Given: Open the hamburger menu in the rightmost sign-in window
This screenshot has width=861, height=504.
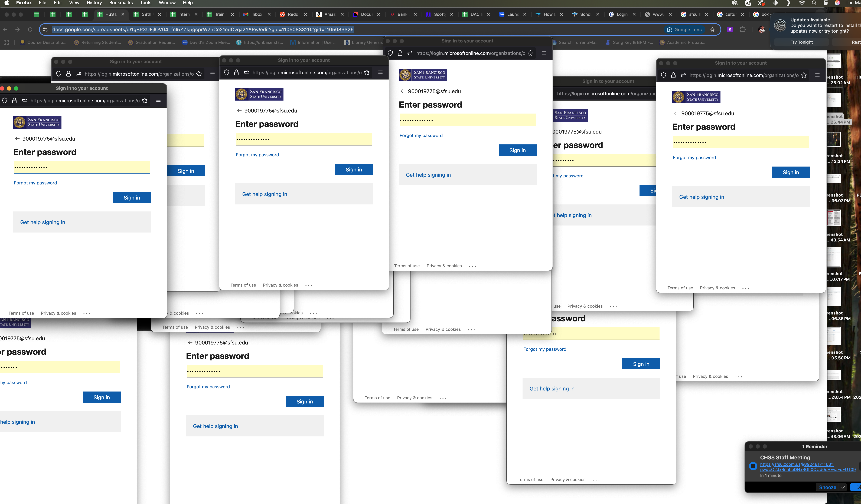Looking at the screenshot, I should click(x=818, y=75).
